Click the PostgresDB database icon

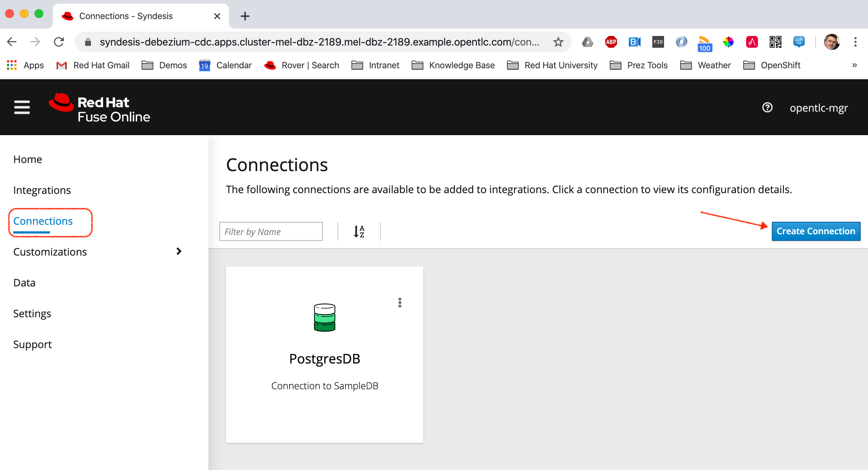point(324,317)
